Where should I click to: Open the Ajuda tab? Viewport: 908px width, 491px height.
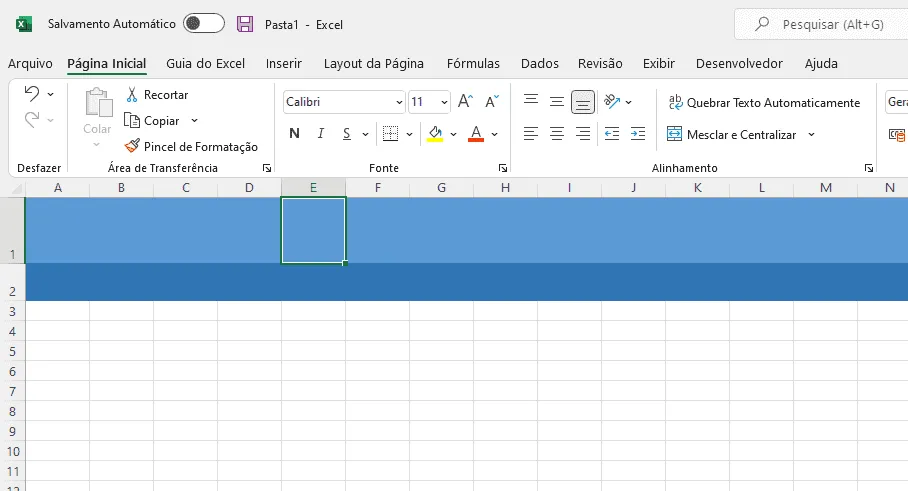pos(821,64)
